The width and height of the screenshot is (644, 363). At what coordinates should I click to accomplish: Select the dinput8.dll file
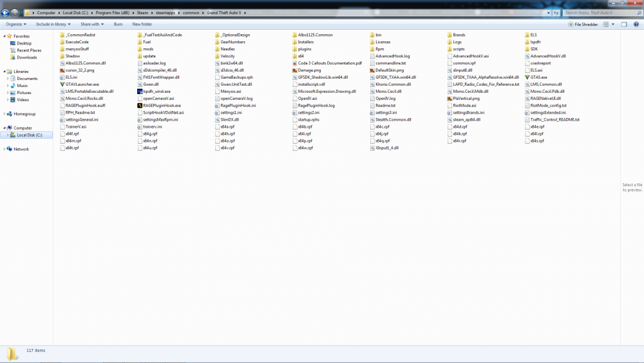tap(460, 70)
